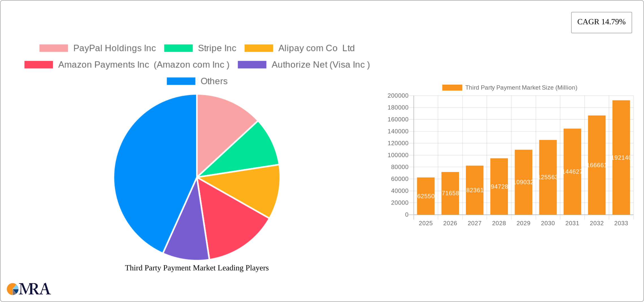Click the 140000 y-axis value
The height and width of the screenshot is (302, 644).
click(398, 131)
